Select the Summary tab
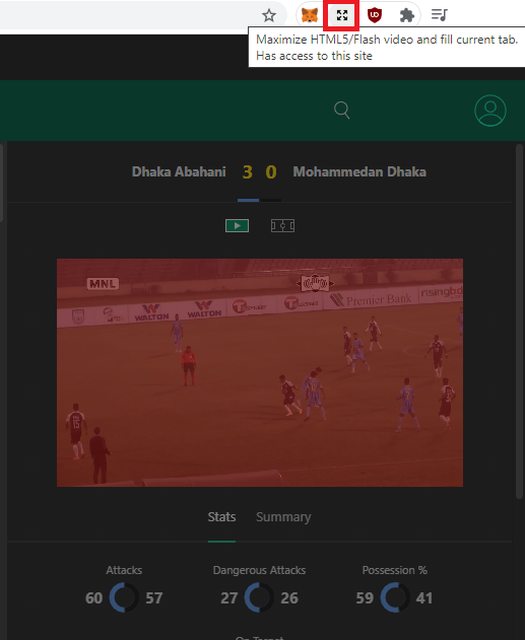This screenshot has width=525, height=640. 283,517
